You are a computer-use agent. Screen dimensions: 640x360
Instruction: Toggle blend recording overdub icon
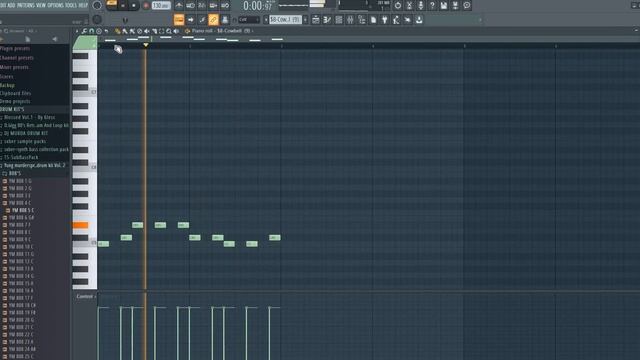click(x=213, y=5)
